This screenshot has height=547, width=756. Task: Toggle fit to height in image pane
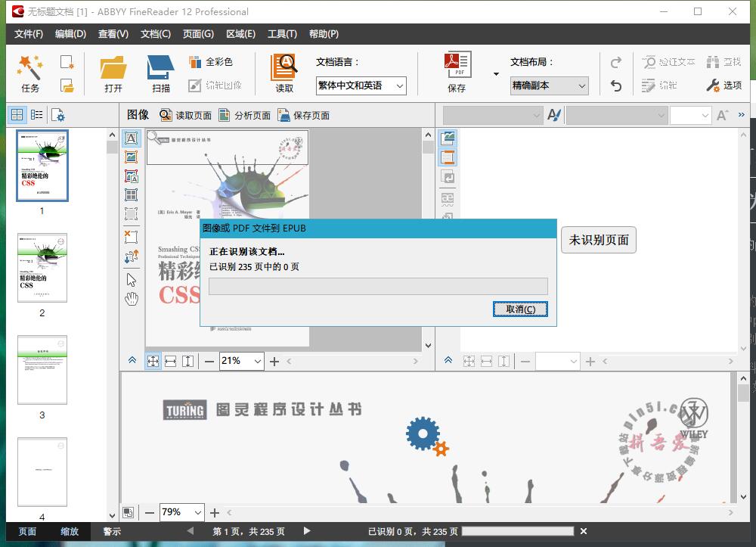click(187, 362)
